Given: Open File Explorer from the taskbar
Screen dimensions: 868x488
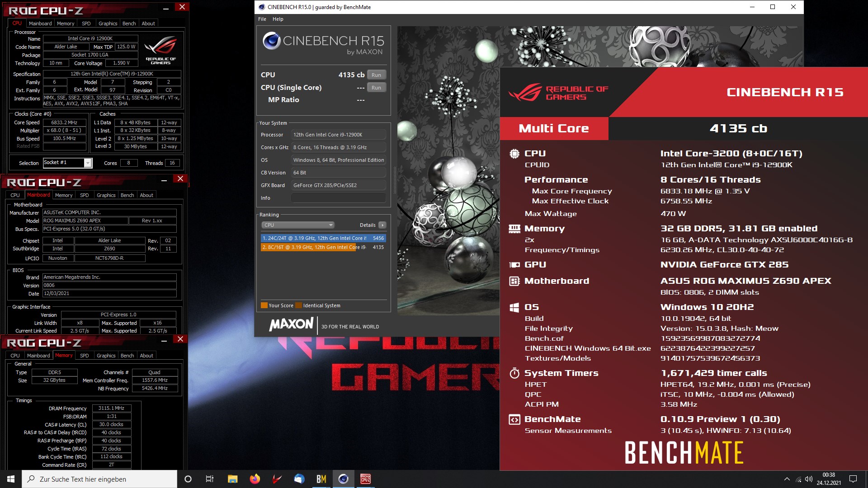Looking at the screenshot, I should [x=232, y=479].
